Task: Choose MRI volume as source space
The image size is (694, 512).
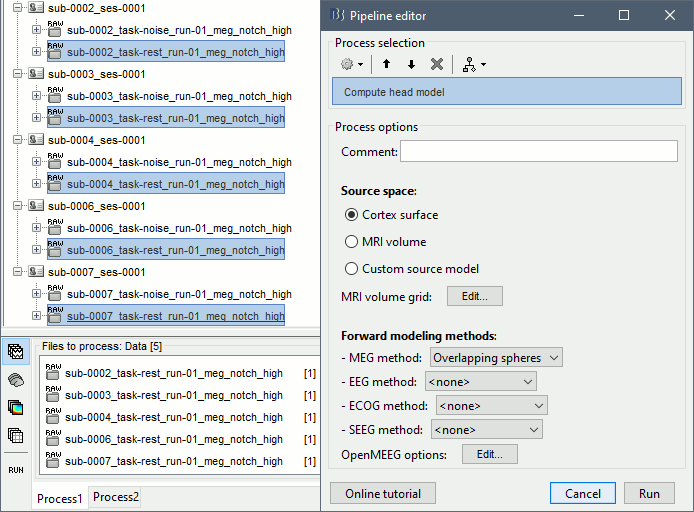Action: point(352,242)
